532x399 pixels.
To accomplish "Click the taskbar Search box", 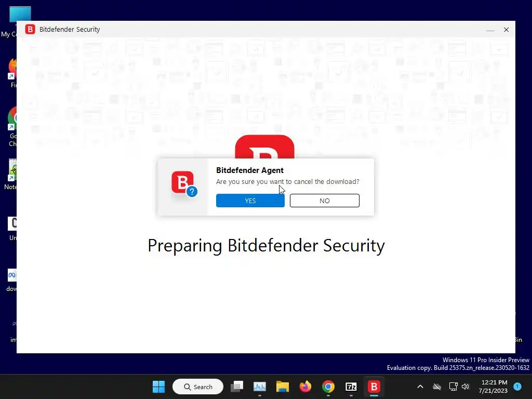I will [x=198, y=387].
